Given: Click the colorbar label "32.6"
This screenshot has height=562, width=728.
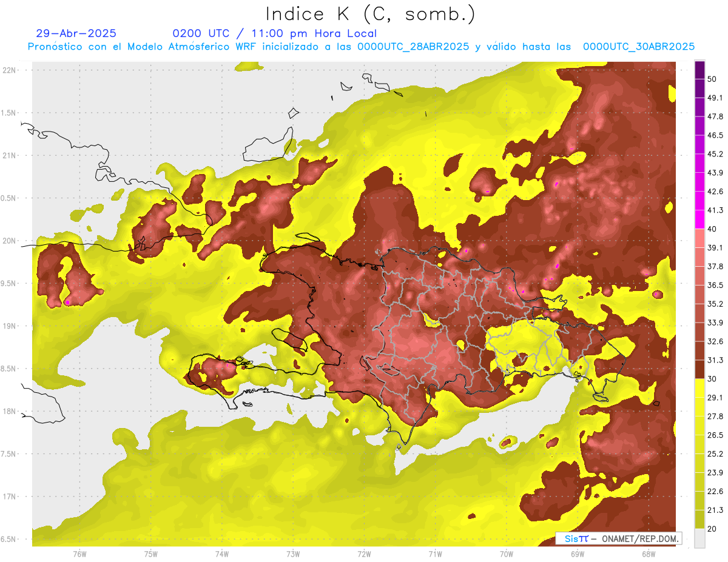Looking at the screenshot, I should click(715, 341).
